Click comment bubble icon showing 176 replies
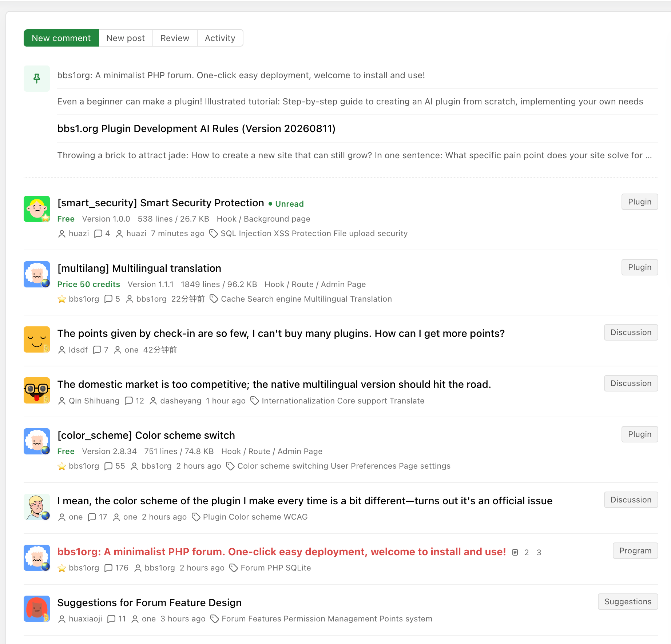Screen dimensions: 671x644 click(x=108, y=568)
